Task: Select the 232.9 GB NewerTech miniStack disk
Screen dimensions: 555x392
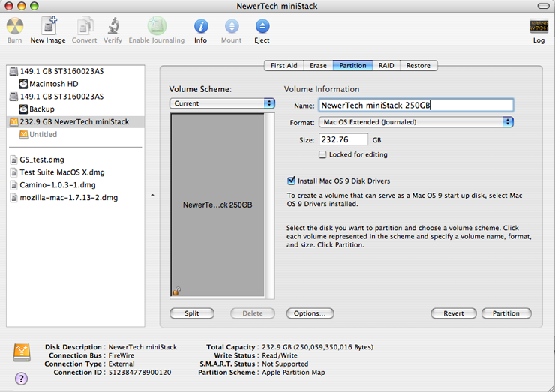Action: point(76,122)
